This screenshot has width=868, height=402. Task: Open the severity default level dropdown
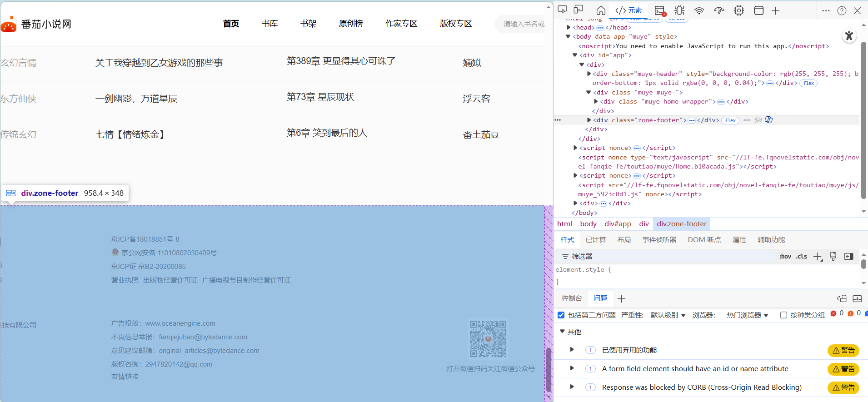(668, 315)
